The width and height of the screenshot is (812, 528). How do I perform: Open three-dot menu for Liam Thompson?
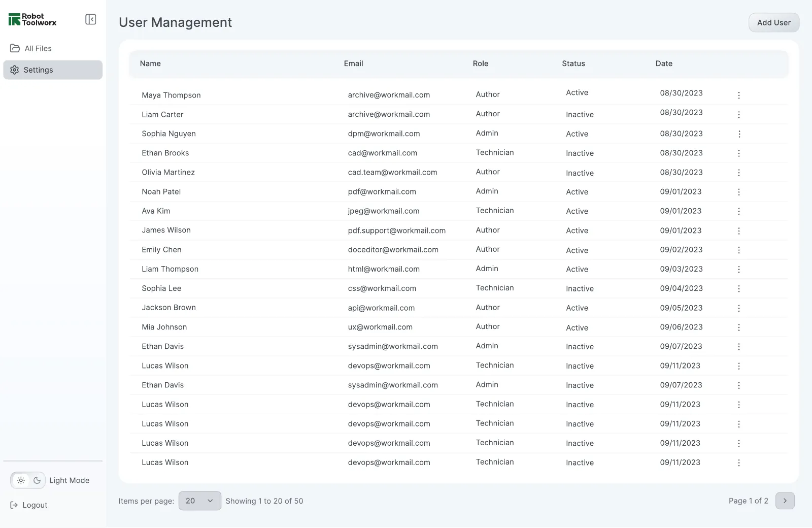coord(739,269)
